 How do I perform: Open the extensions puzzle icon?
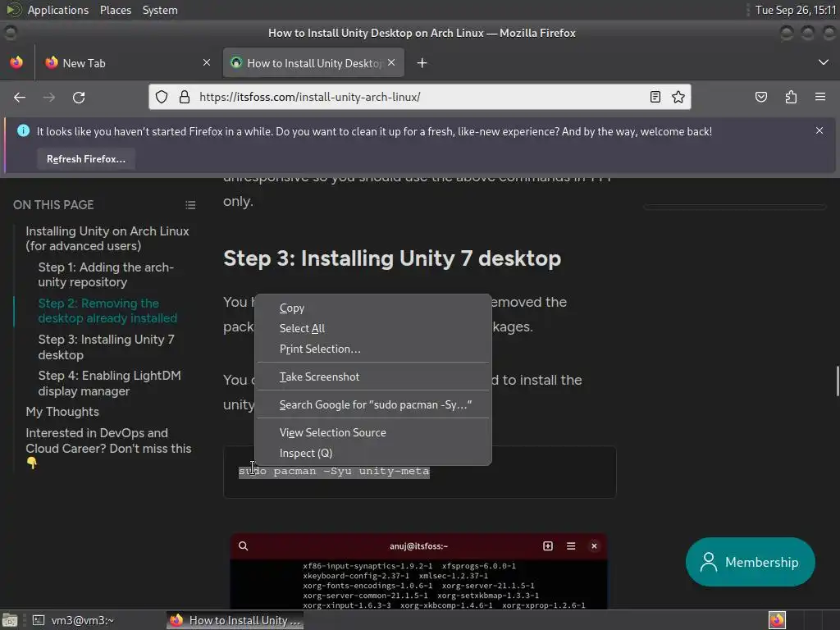coord(791,97)
